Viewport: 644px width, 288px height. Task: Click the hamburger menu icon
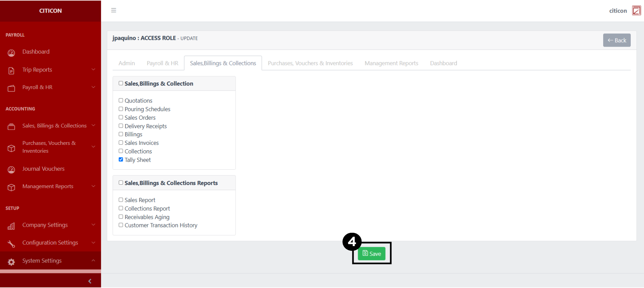(x=114, y=10)
